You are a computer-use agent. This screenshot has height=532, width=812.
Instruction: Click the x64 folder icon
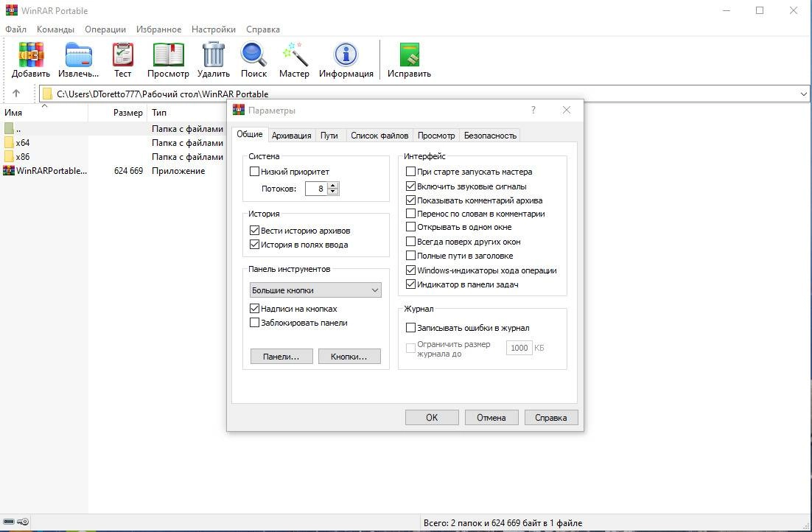point(9,142)
